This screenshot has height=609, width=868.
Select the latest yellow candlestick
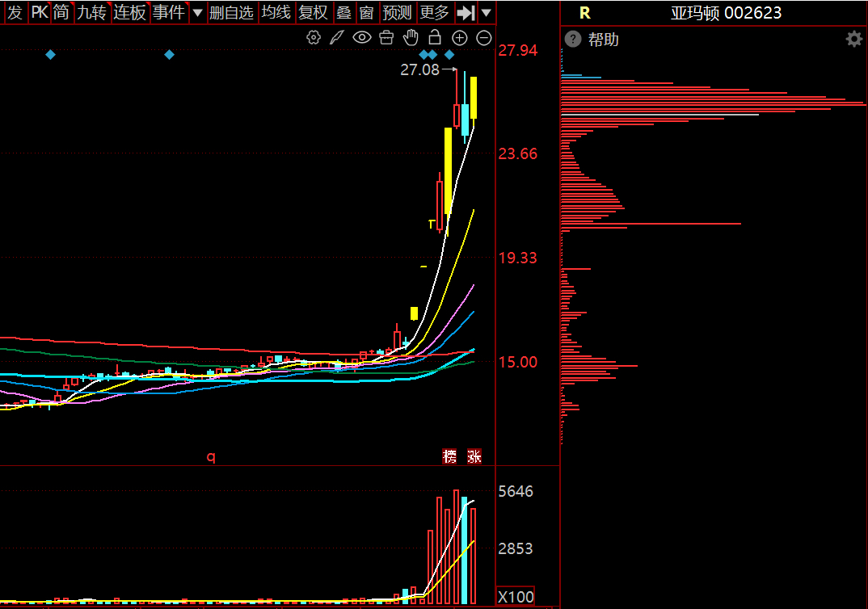474,98
